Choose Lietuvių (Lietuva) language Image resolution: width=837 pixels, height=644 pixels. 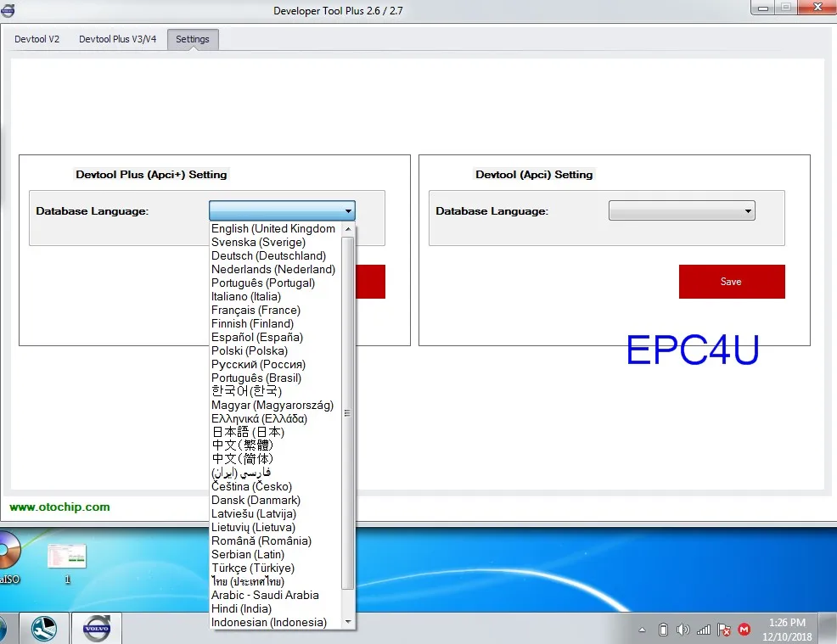pos(275,527)
